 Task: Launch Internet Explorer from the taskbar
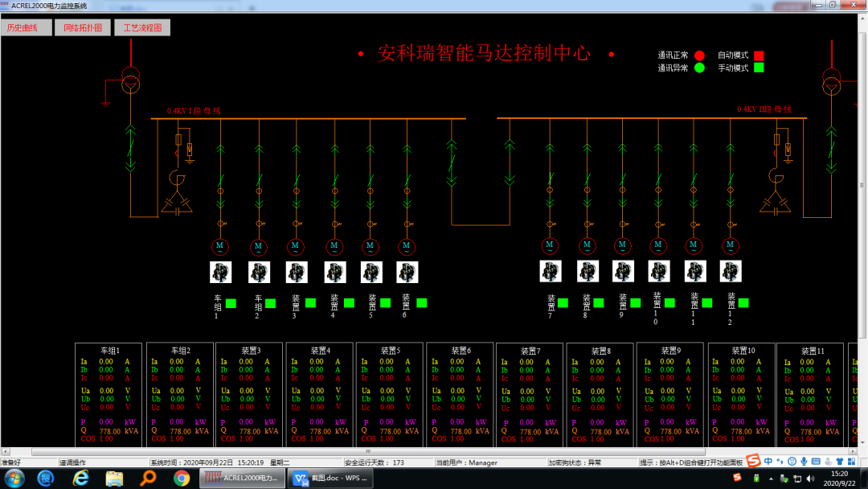(81, 478)
